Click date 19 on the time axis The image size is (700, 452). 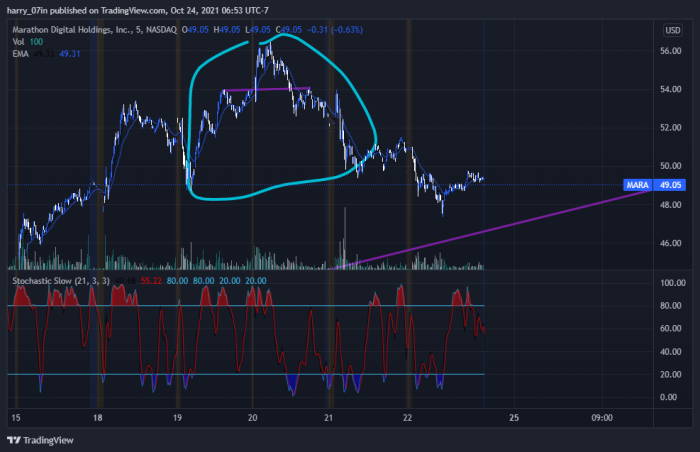[177, 418]
